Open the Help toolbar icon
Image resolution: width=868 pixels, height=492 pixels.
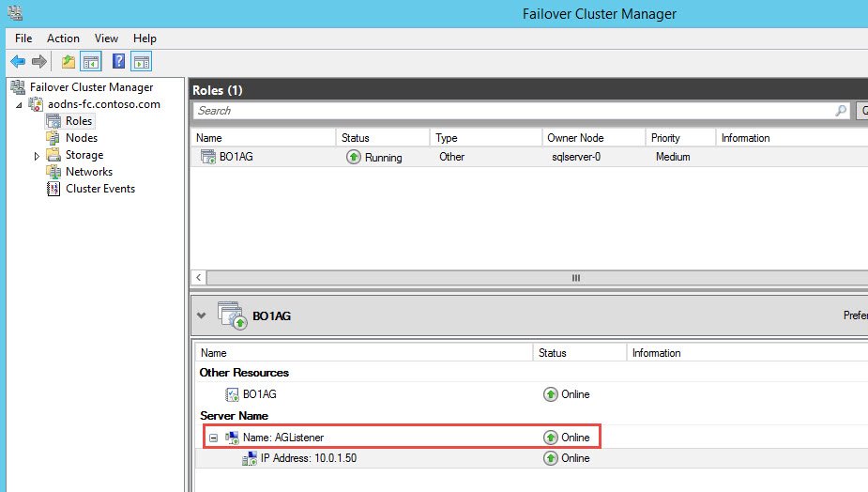[118, 61]
